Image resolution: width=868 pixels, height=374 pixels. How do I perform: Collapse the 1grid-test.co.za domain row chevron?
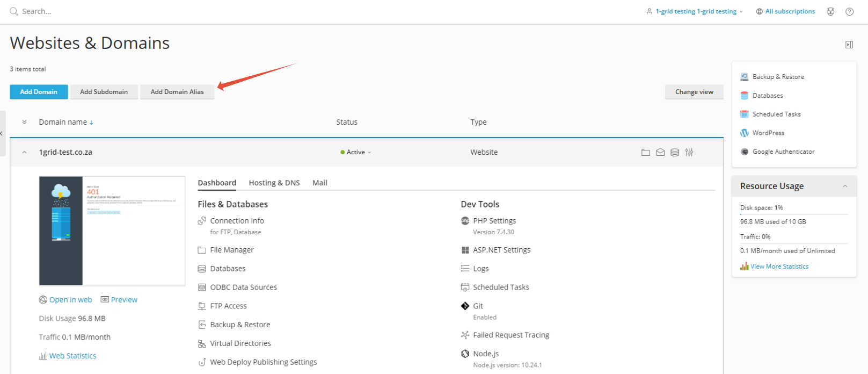pyautogui.click(x=24, y=153)
